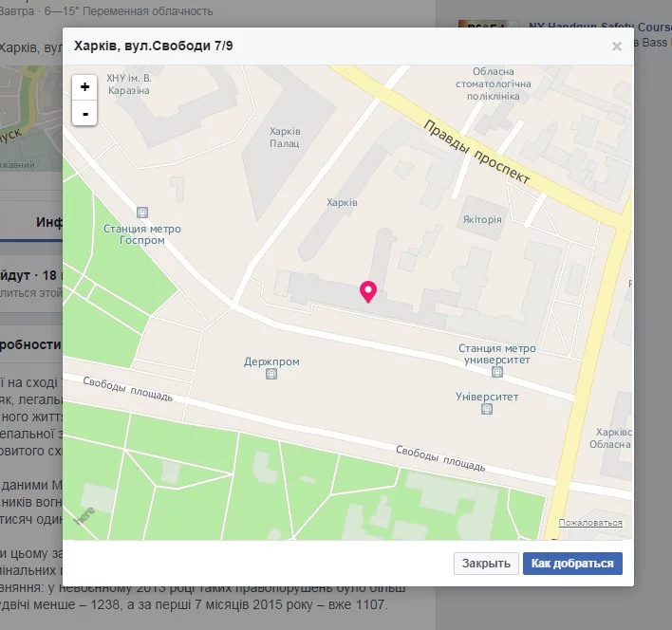Zoom out the map with minus button
Image resolution: width=672 pixels, height=630 pixels.
[84, 114]
